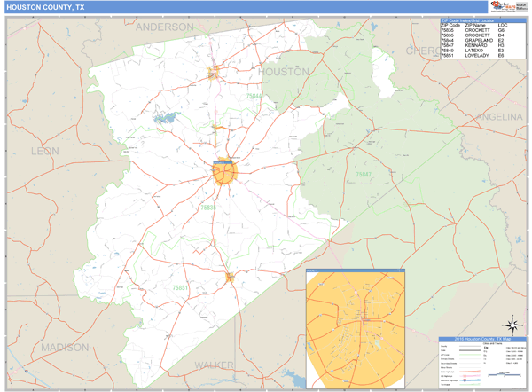The width and height of the screenshot is (532, 392).
Task: Select the GRAPELAND row in the ZIP index
Action: coord(483,41)
